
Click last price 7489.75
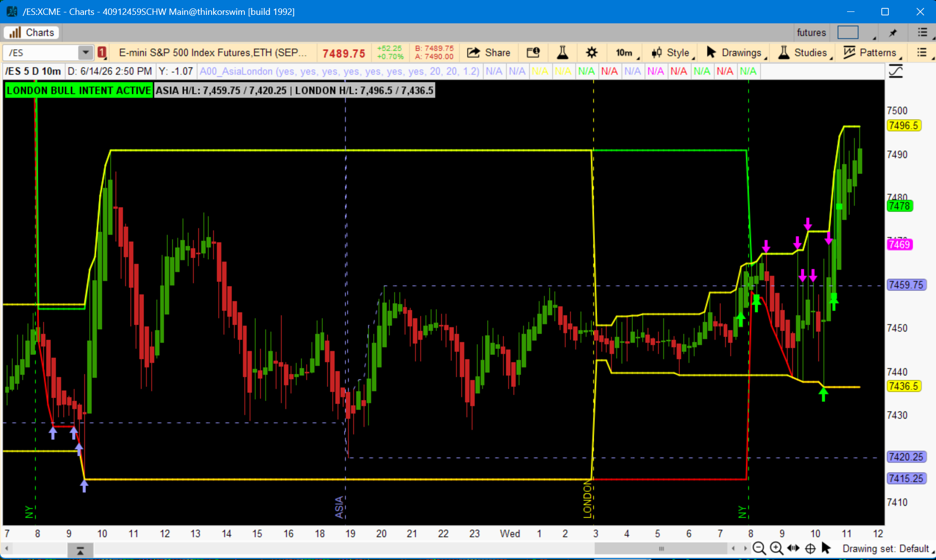(344, 53)
